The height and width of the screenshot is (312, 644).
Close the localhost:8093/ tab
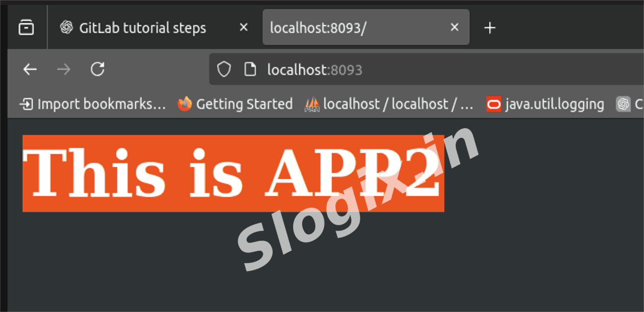coord(454,28)
